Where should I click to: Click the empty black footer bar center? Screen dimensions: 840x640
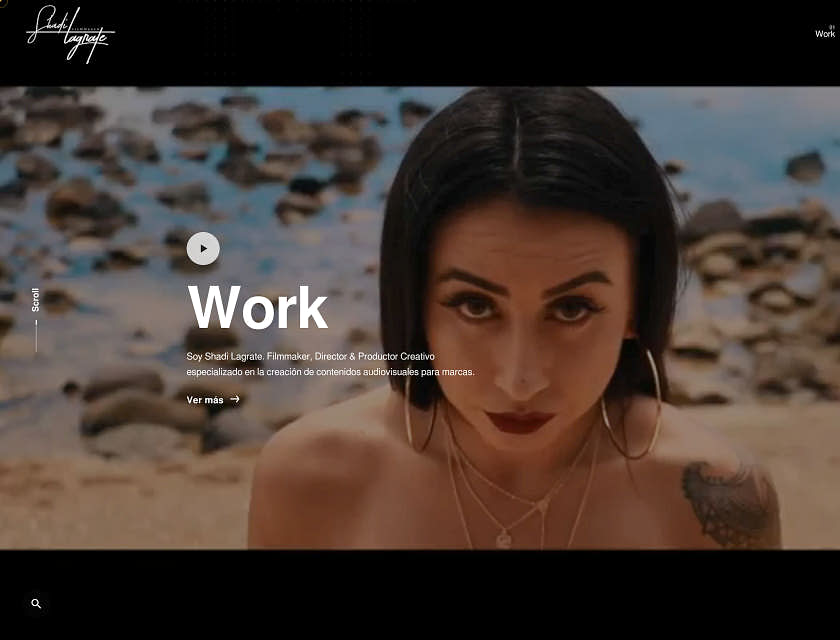pos(420,595)
